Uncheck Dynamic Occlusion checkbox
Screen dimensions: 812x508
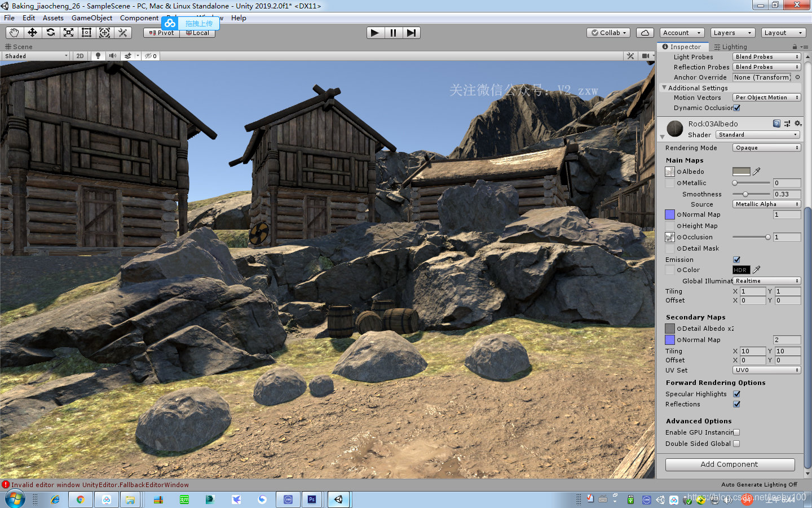tap(736, 108)
